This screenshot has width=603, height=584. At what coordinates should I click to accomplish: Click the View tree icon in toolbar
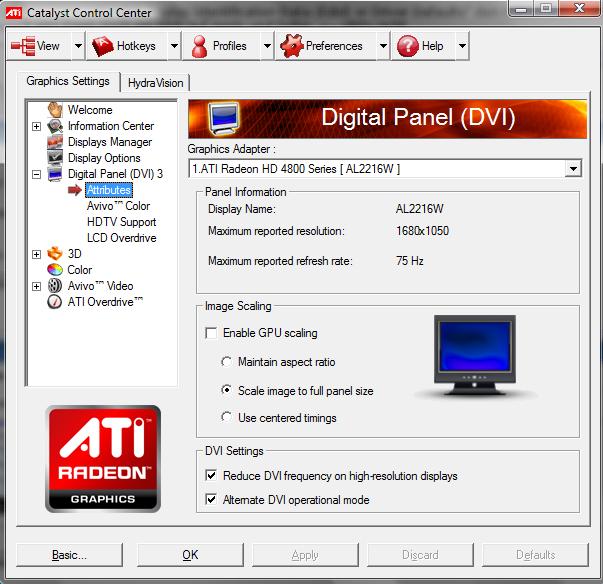click(23, 46)
